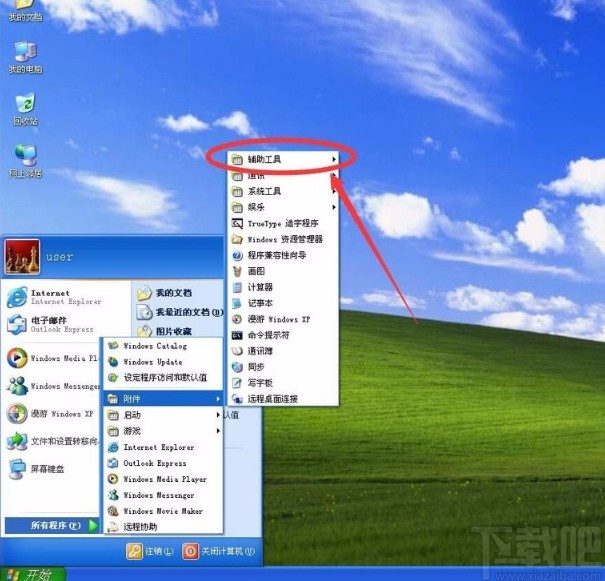The height and width of the screenshot is (581, 605).
Task: Open 远程桌面连接 remote desktop connection
Action: 284,399
